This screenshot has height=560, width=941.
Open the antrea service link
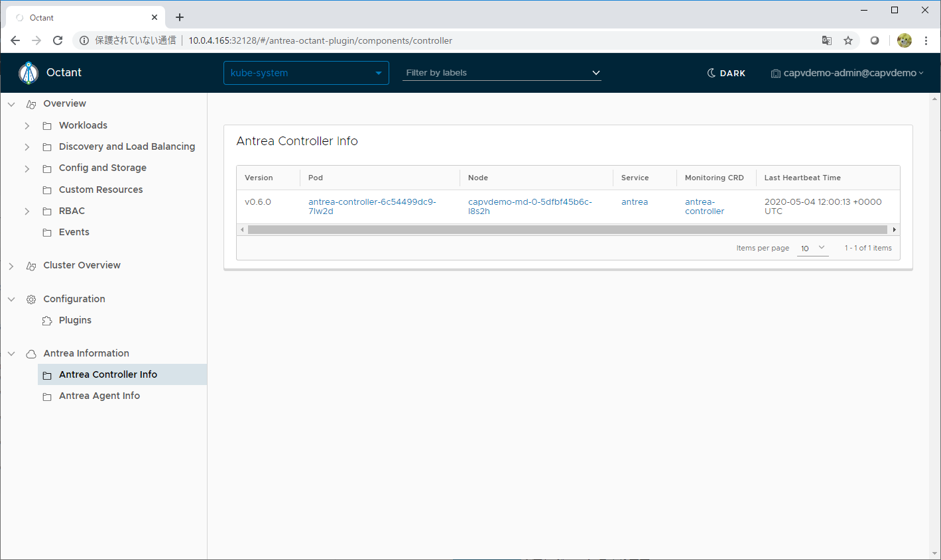[x=635, y=201]
